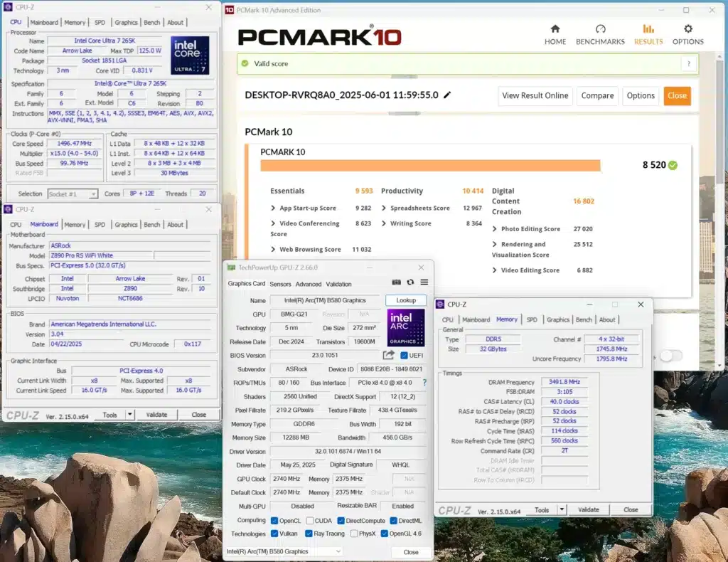Open the Socket #1 selection dropdown
The height and width of the screenshot is (562, 728).
click(x=73, y=194)
